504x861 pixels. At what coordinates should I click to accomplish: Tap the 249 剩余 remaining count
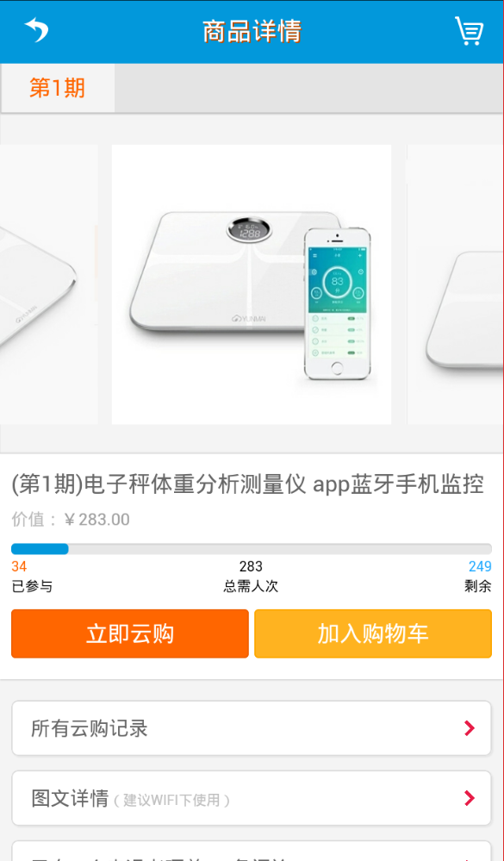click(477, 576)
